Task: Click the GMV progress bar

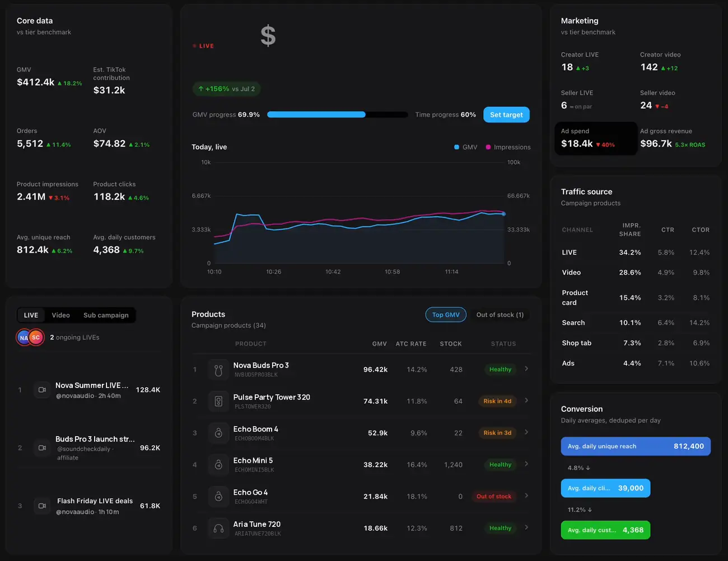Action: (x=337, y=114)
